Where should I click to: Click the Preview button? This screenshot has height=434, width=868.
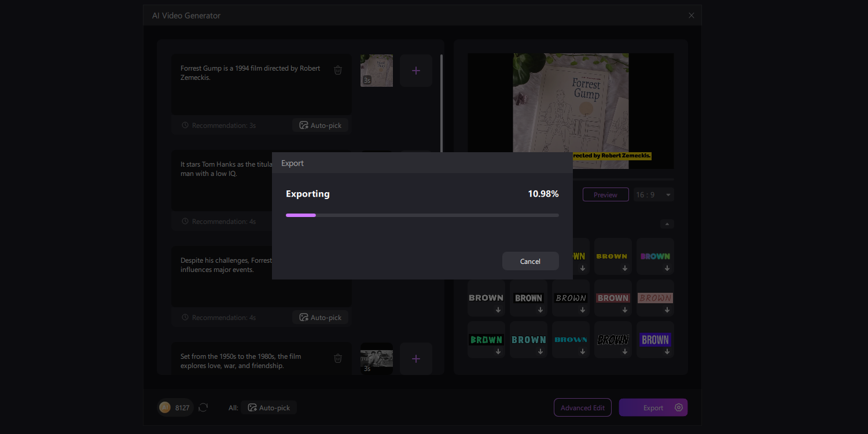pos(605,194)
